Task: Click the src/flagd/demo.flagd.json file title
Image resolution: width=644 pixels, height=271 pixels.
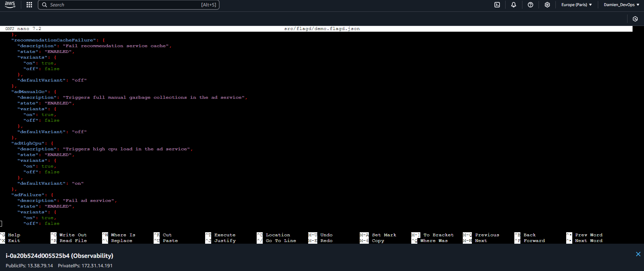Action: pyautogui.click(x=322, y=29)
